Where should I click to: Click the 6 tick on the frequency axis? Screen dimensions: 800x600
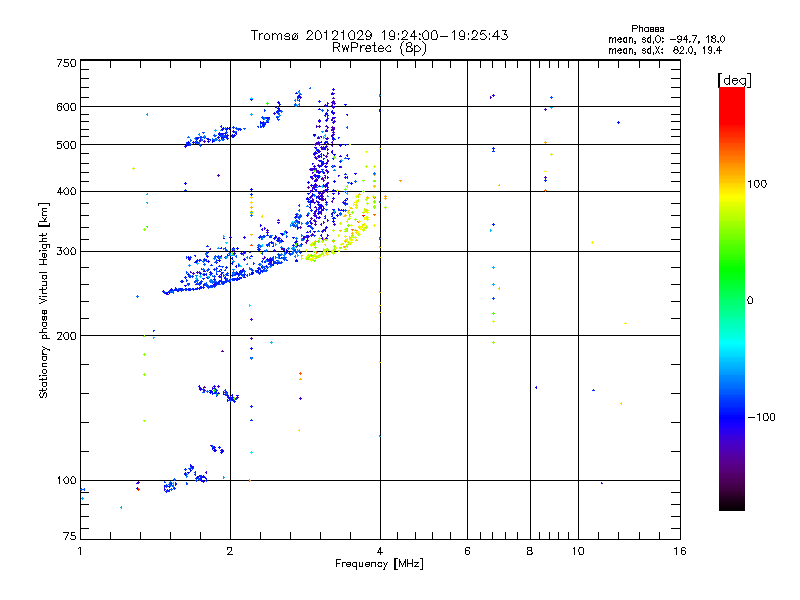pos(467,552)
